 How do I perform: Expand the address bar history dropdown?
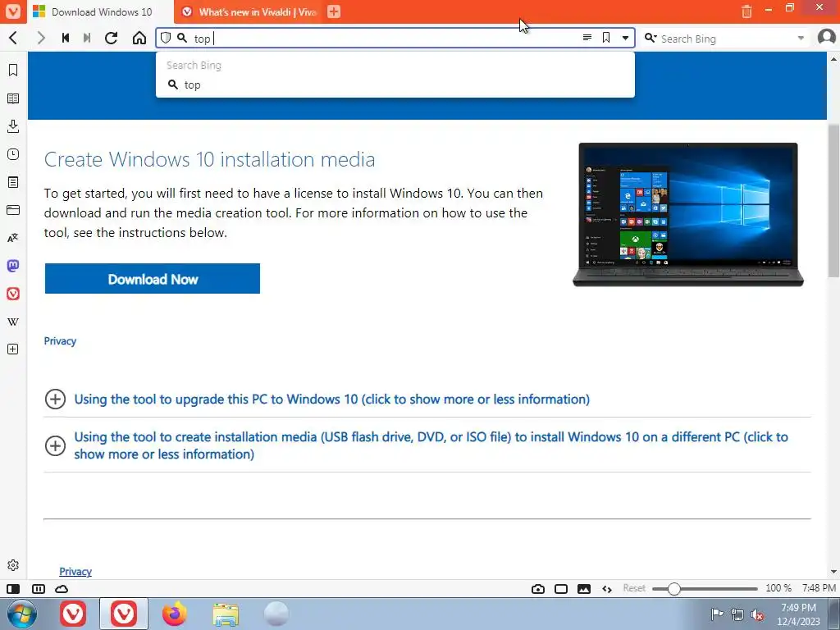(x=625, y=38)
